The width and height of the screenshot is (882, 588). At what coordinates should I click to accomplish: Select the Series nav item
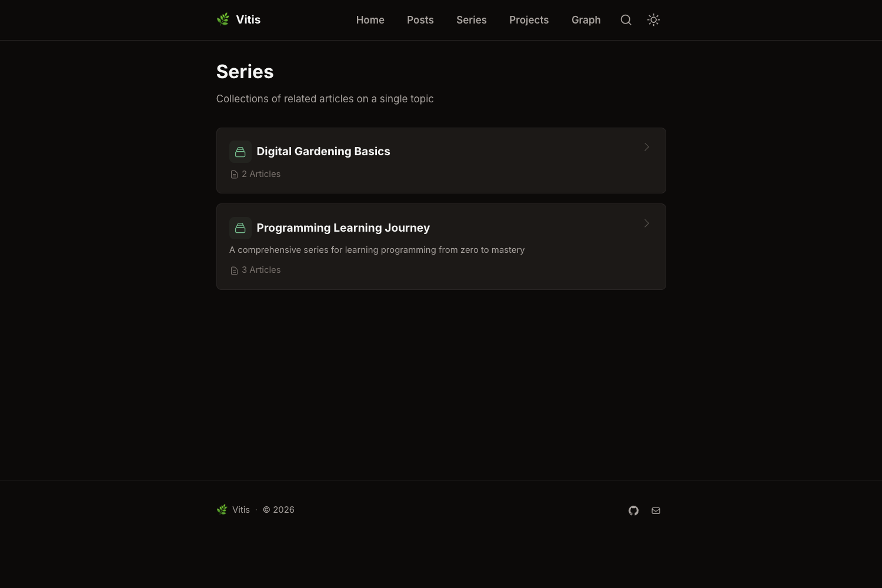[472, 20]
